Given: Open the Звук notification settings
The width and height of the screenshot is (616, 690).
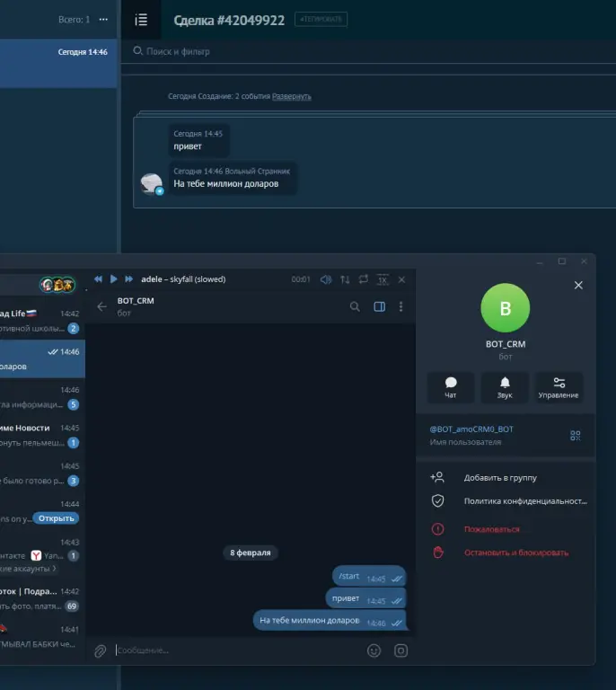Looking at the screenshot, I should coord(505,387).
